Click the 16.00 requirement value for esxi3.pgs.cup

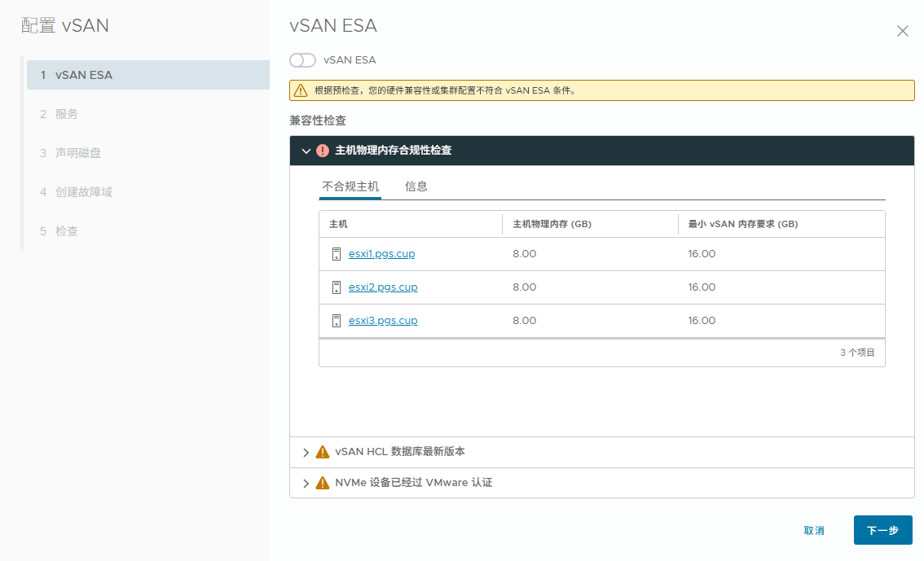pos(702,321)
